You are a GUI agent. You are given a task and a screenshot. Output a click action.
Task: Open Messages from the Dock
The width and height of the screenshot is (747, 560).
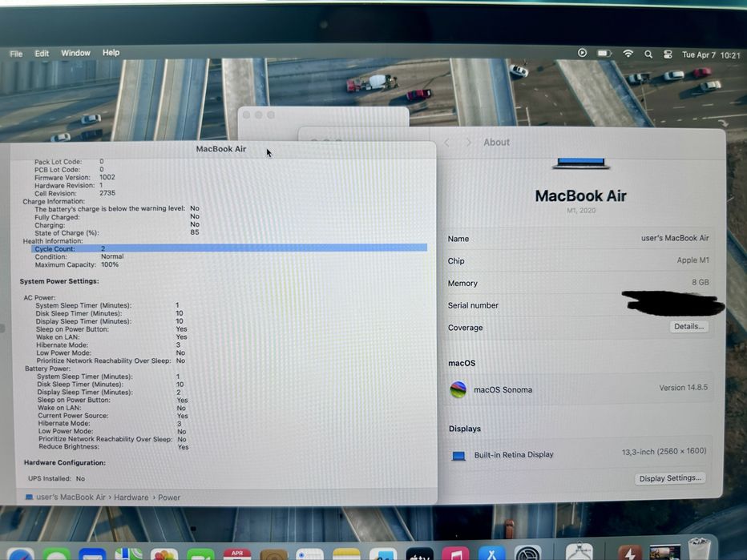pos(56,554)
